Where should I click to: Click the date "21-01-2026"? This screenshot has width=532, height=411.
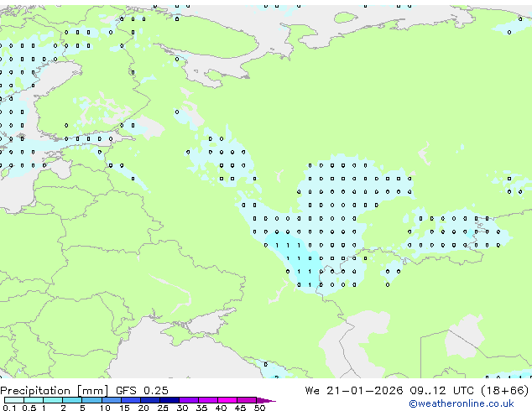pos(365,390)
